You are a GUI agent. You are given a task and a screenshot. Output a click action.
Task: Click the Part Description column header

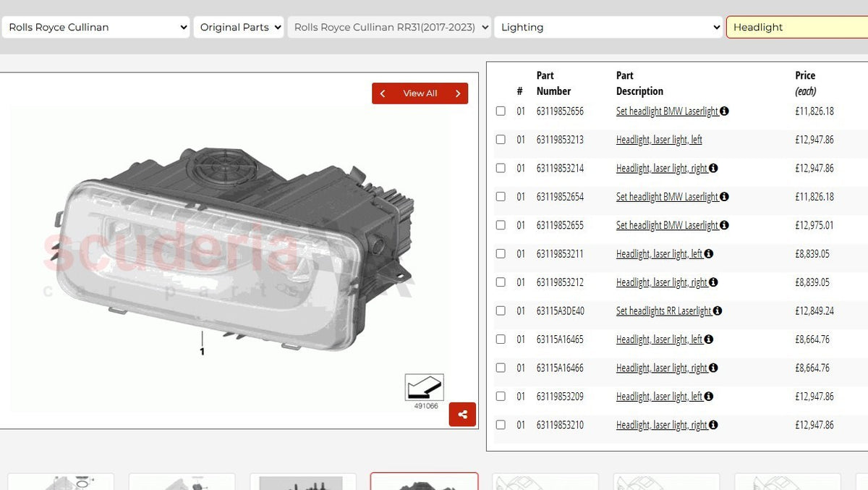point(639,83)
